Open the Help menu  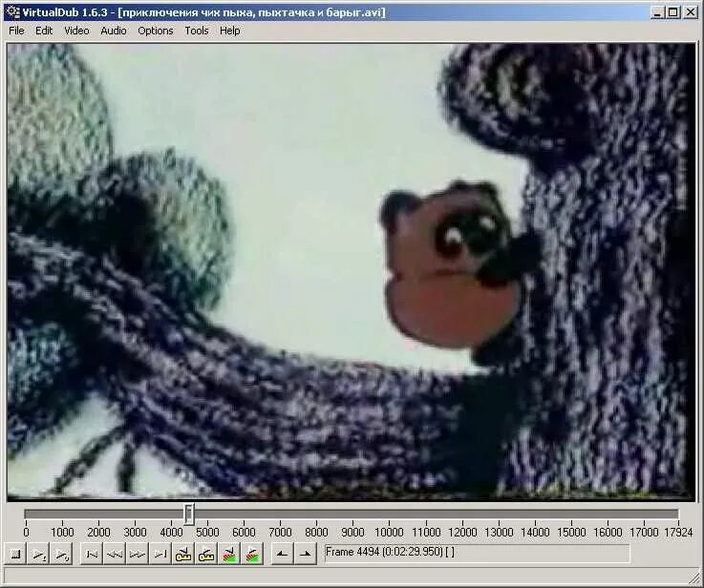[x=230, y=31]
